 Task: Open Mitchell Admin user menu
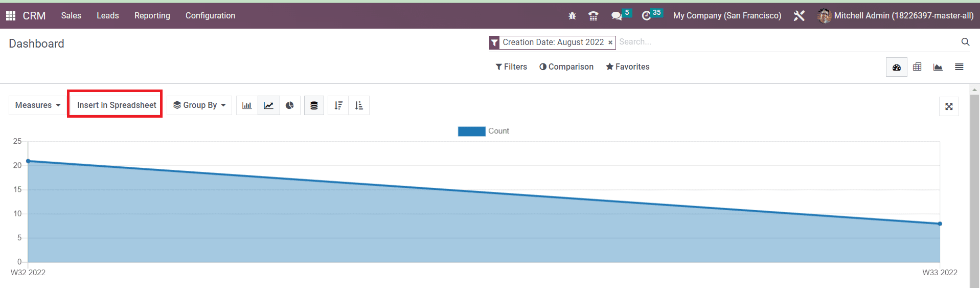click(x=896, y=16)
